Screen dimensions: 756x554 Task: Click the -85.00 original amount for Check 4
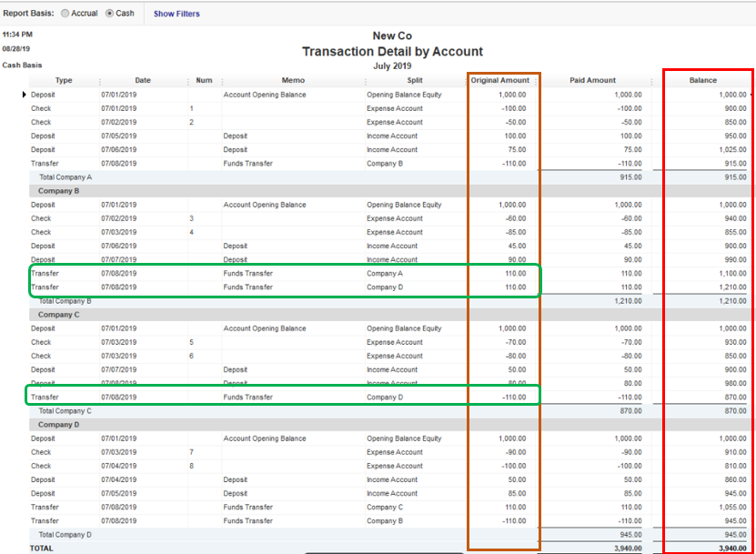click(516, 232)
